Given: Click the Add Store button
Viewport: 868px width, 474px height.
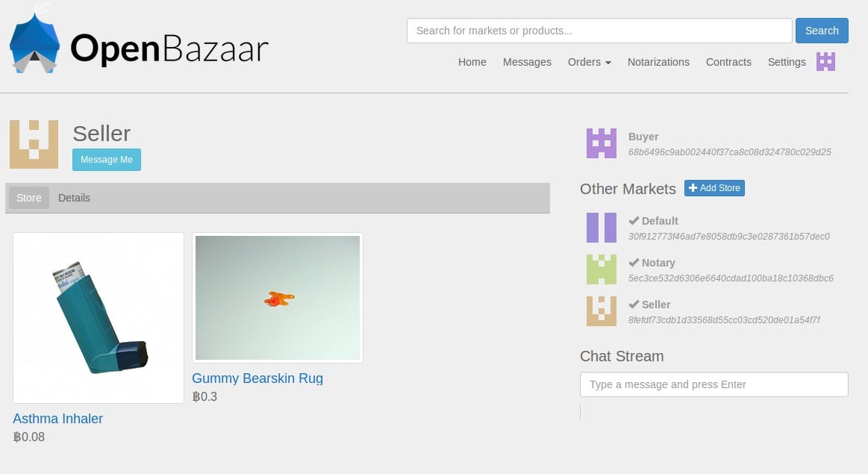Looking at the screenshot, I should tap(714, 188).
